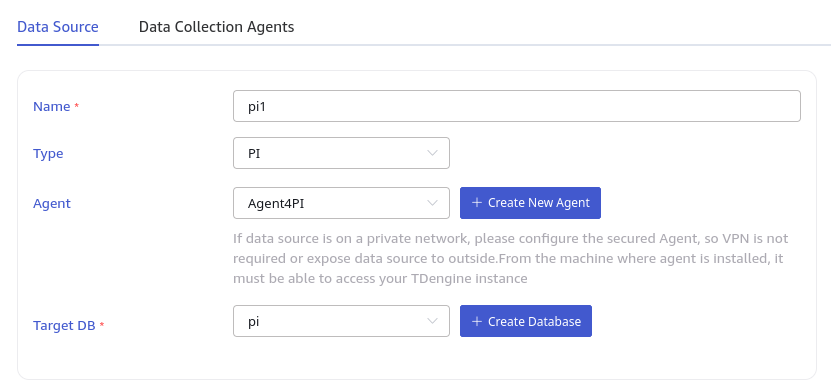Click the Type field label

pyautogui.click(x=48, y=154)
